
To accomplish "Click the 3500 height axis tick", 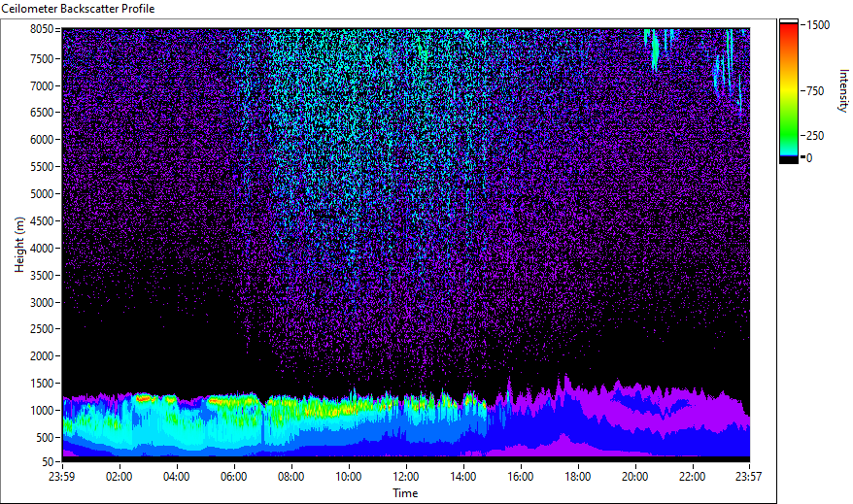I will click(42, 276).
